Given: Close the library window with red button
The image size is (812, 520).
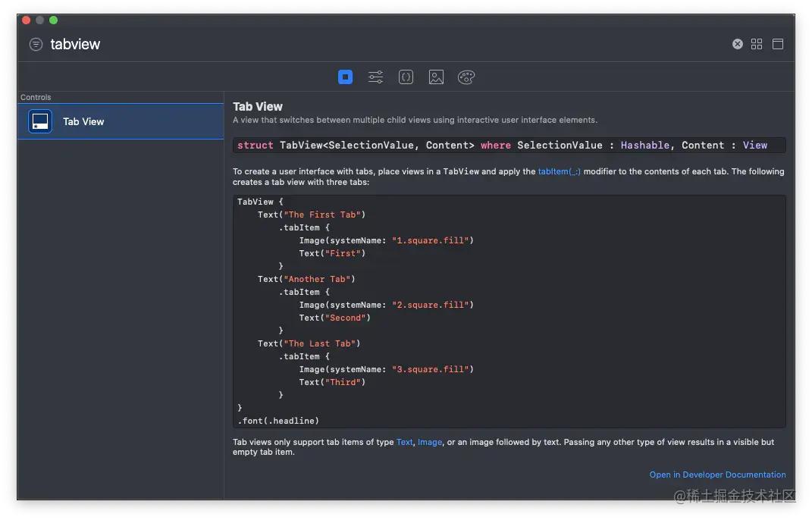Looking at the screenshot, I should (x=27, y=20).
